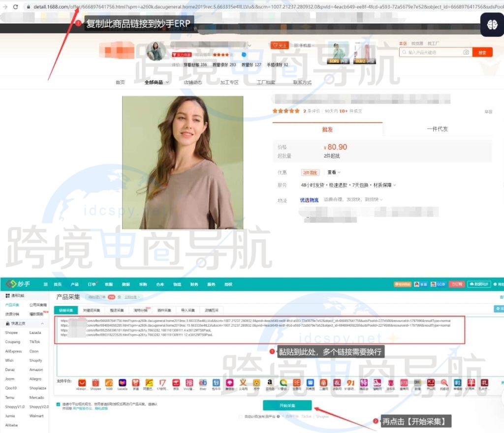Click the orange 1688 platform icon
This screenshot has width=504, height=433.
point(109,382)
